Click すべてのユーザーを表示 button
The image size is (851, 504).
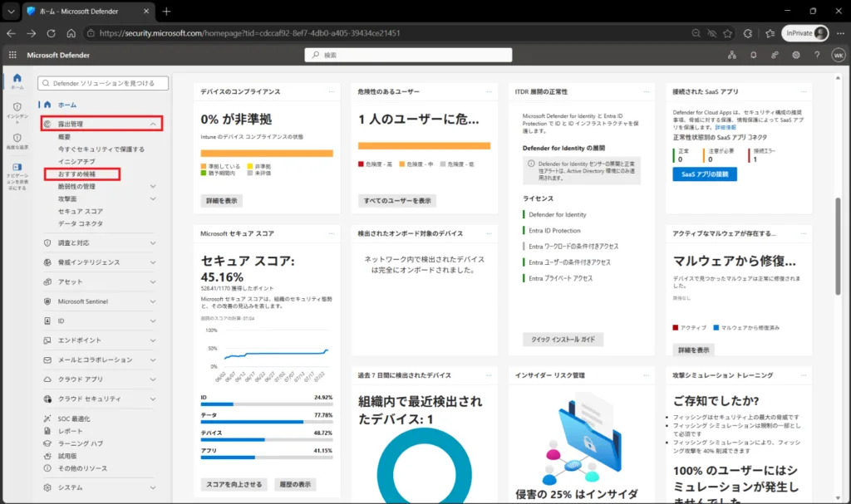pos(397,201)
